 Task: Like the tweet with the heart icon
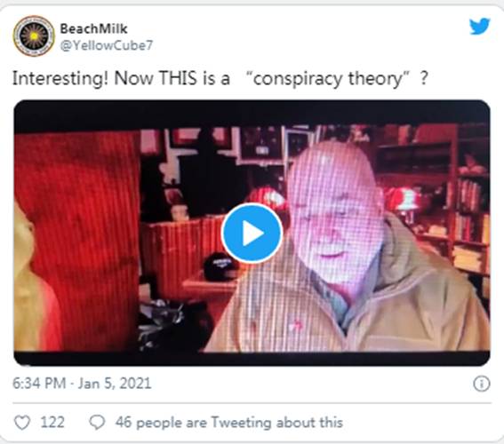click(x=22, y=422)
